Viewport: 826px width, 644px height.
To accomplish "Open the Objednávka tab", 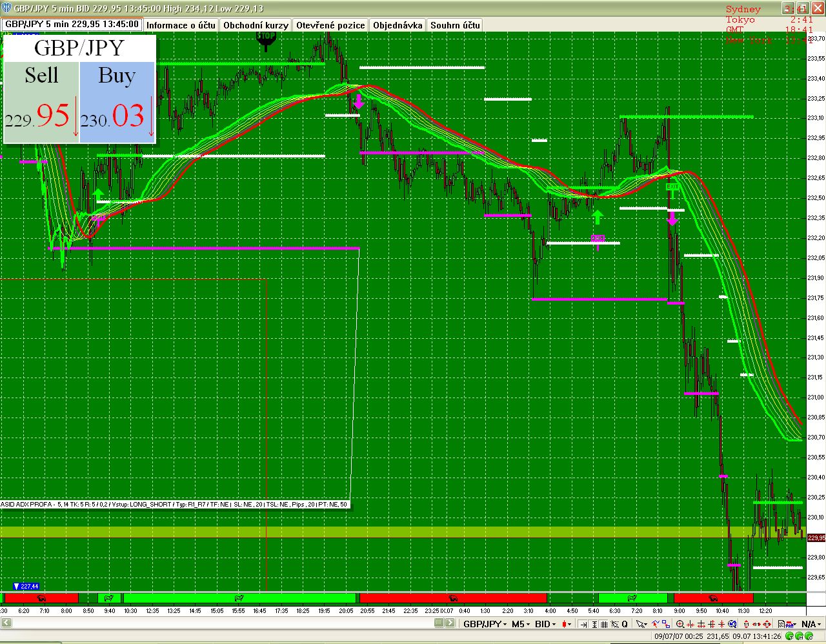I will tap(398, 25).
